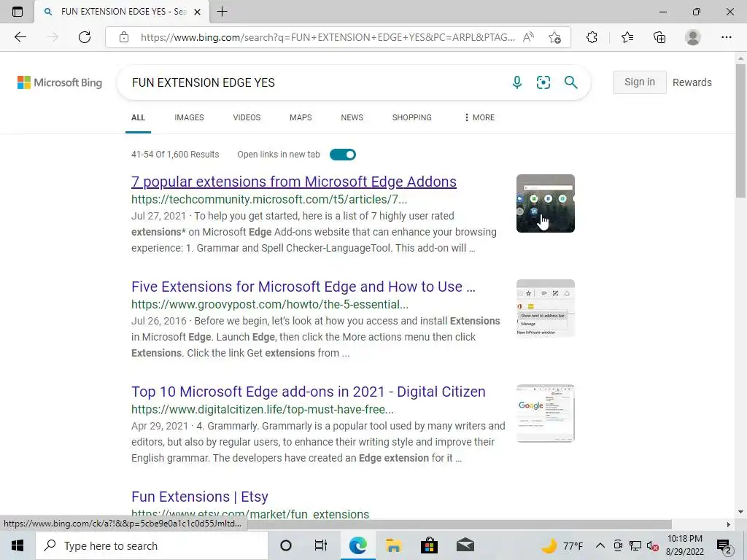This screenshot has height=560, width=747.
Task: Click the Five Extensions result thumbnail
Action: point(546,308)
